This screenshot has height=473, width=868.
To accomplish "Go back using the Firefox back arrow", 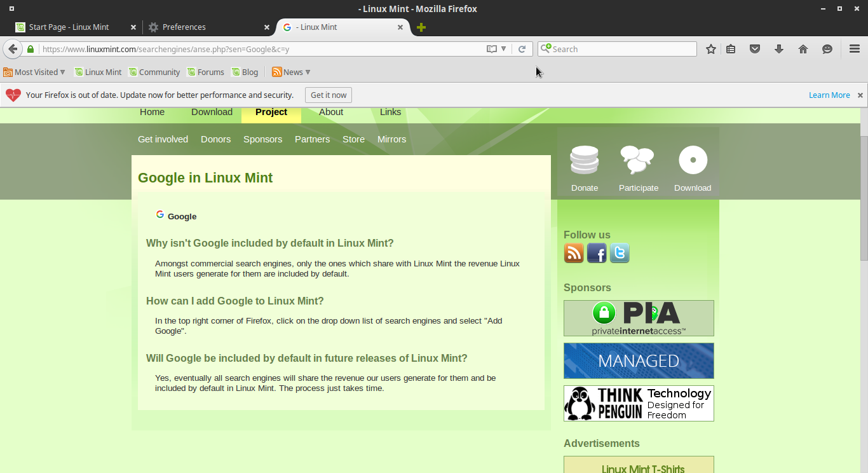I will [13, 49].
